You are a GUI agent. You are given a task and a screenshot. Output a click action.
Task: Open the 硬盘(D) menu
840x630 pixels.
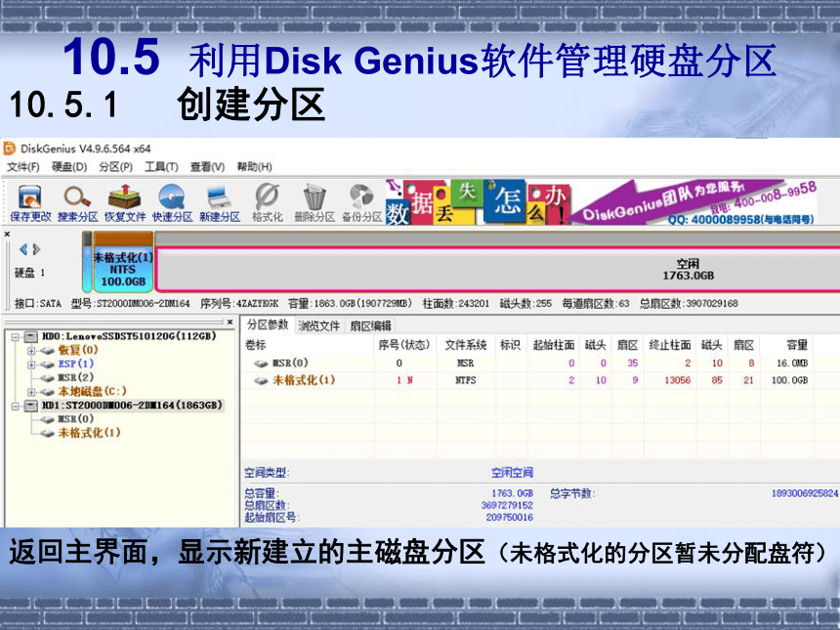coord(69,167)
